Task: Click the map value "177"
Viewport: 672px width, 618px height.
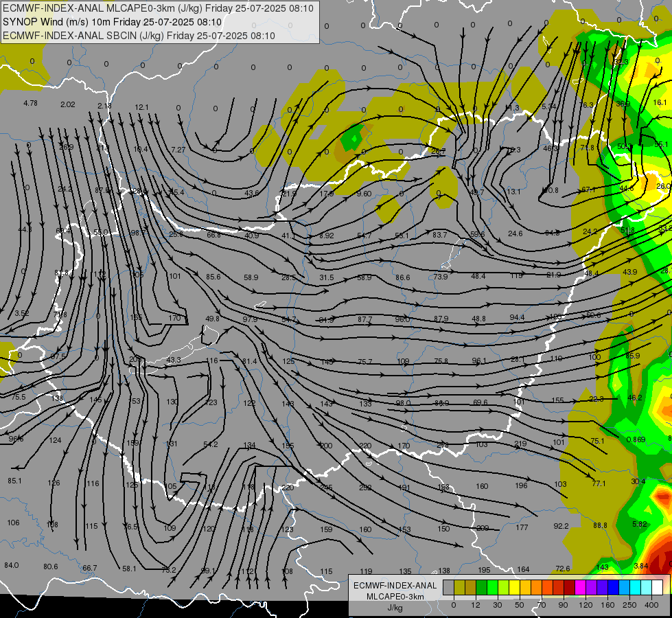Action: click(x=522, y=527)
